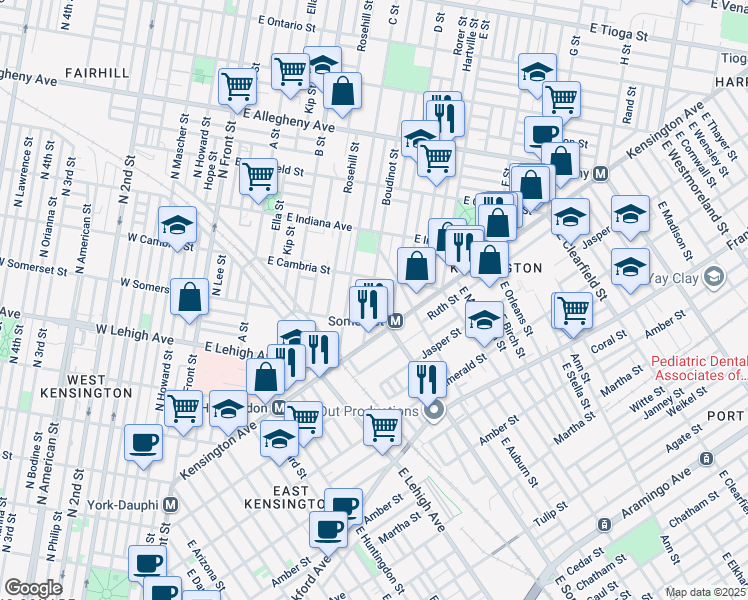Select the shopping cart marker above Ella St

click(258, 179)
